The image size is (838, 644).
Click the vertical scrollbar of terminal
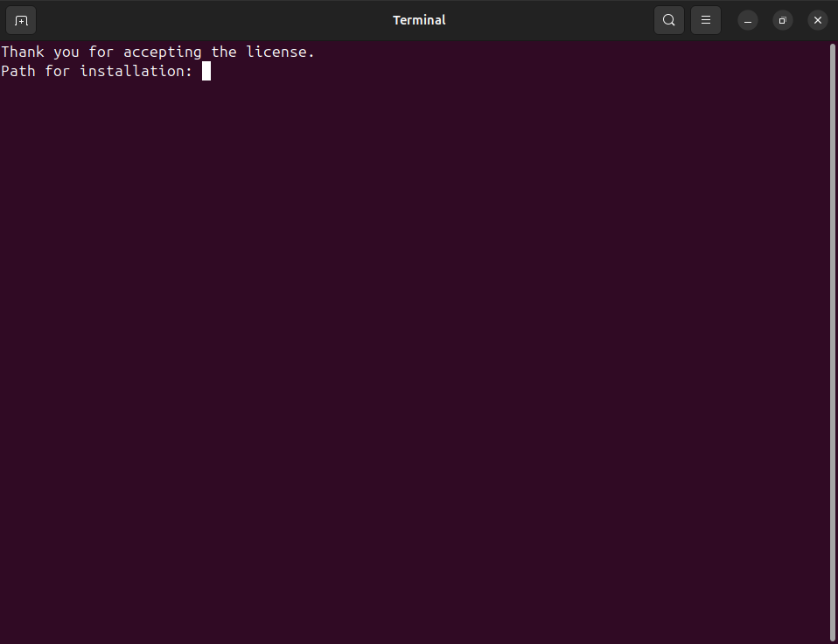(832, 341)
